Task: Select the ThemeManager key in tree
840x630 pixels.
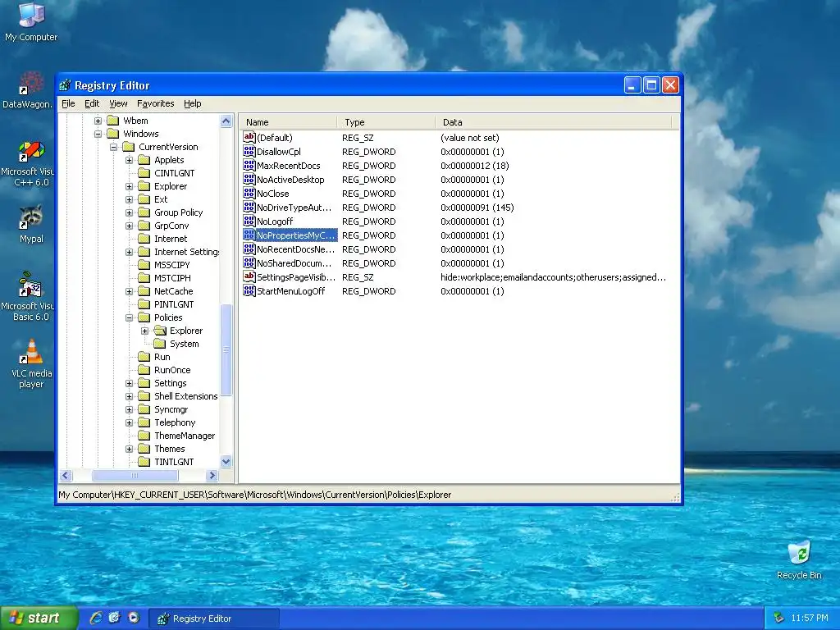Action: 185,436
